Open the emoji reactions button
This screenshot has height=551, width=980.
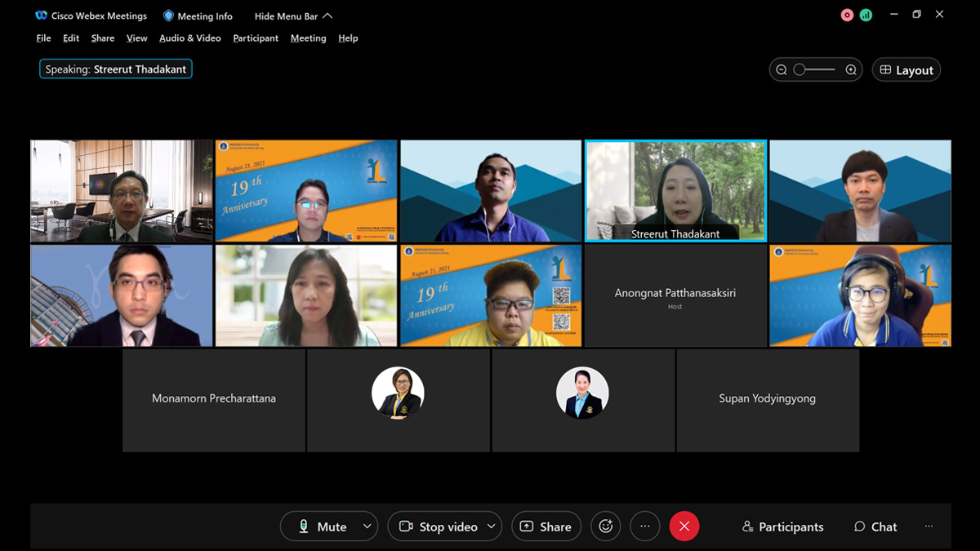point(605,527)
